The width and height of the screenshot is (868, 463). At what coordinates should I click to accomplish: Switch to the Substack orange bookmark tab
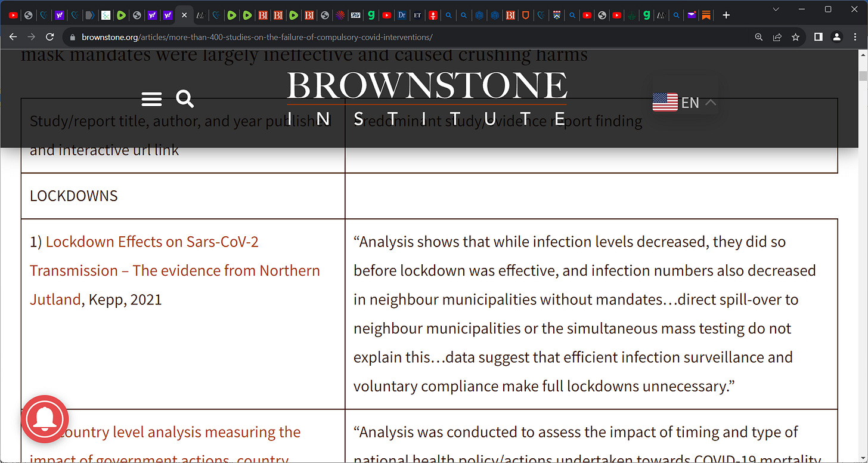(706, 15)
